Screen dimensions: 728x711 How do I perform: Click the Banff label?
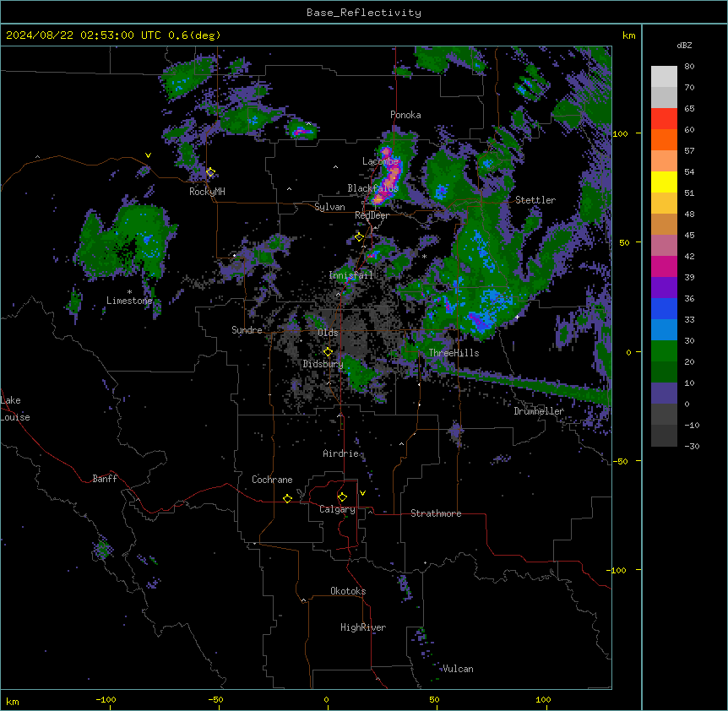point(105,479)
